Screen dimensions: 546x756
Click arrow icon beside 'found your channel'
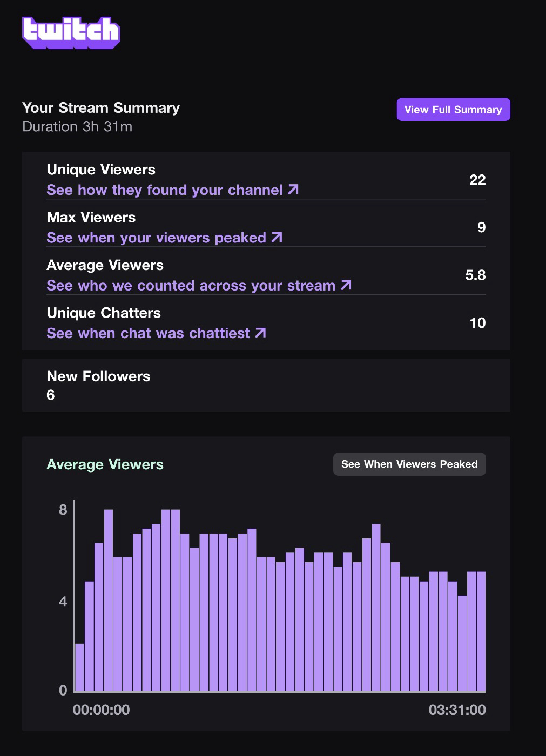[293, 190]
